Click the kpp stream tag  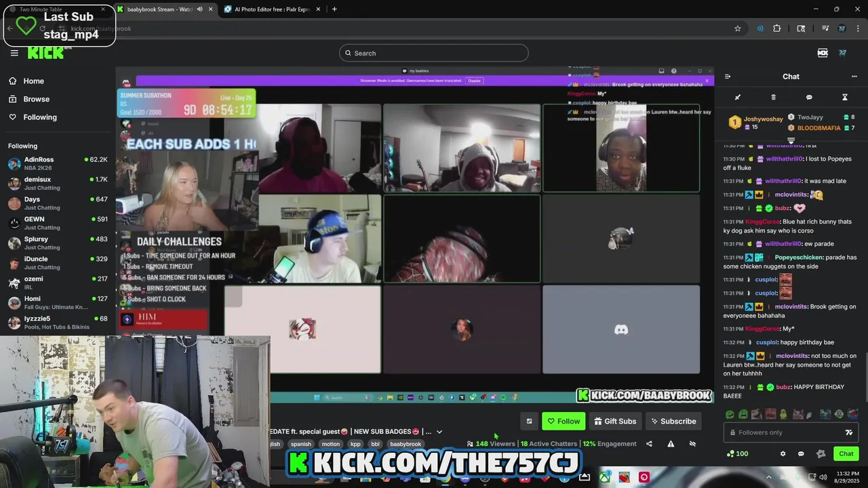point(355,444)
